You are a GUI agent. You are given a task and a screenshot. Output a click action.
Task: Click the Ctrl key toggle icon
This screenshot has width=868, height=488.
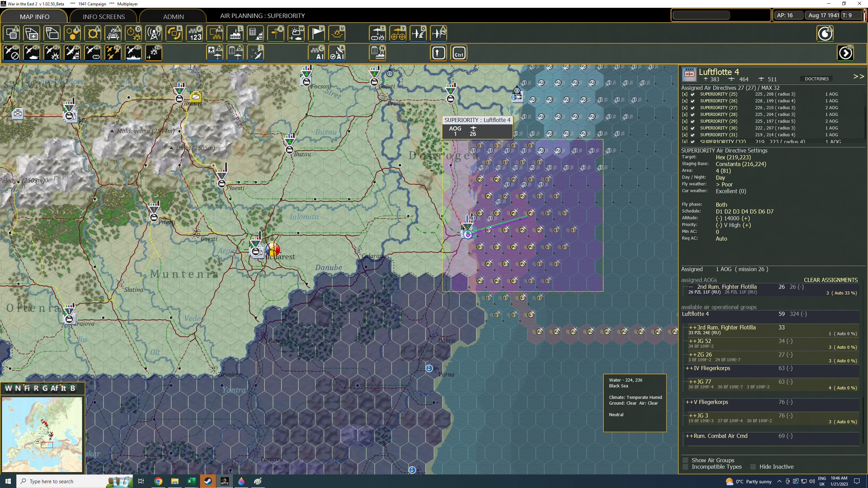point(459,53)
